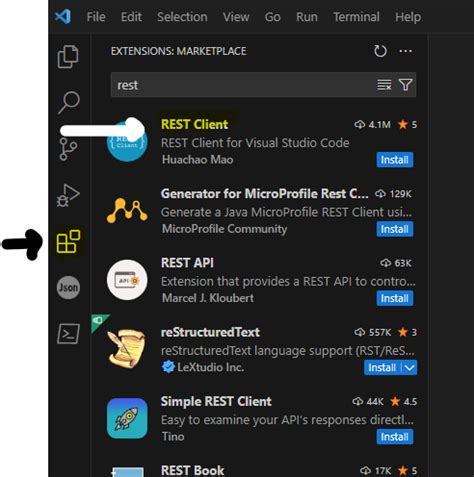
Task: Click the EXTENSIONS: MARKETPLACE header
Action: tap(179, 51)
